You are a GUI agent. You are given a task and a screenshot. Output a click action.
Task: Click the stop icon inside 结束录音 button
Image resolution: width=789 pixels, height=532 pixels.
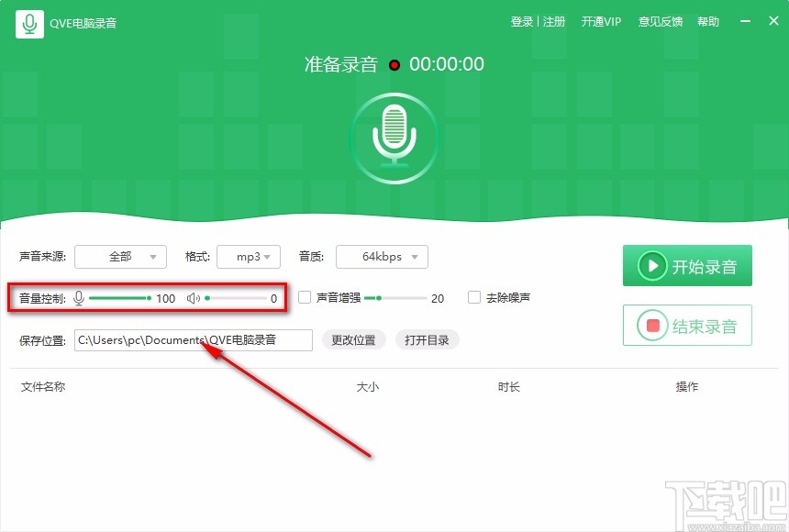click(x=655, y=324)
